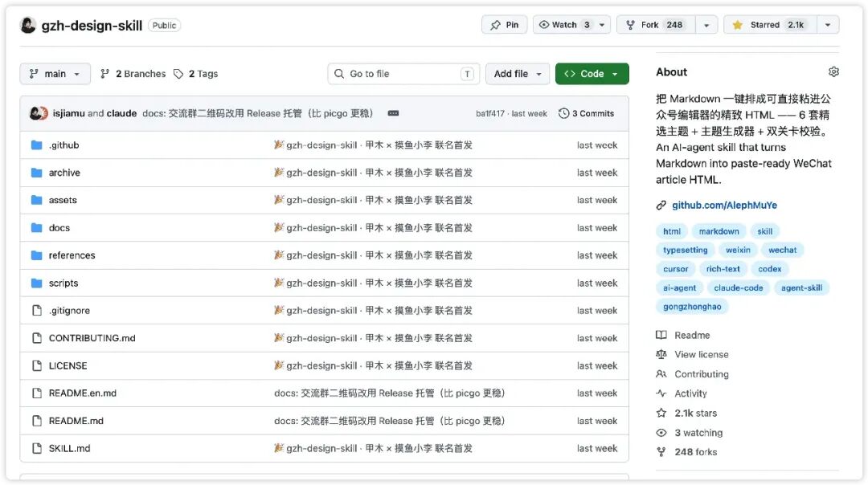
Task: Open 3 Commits history
Action: (x=586, y=113)
